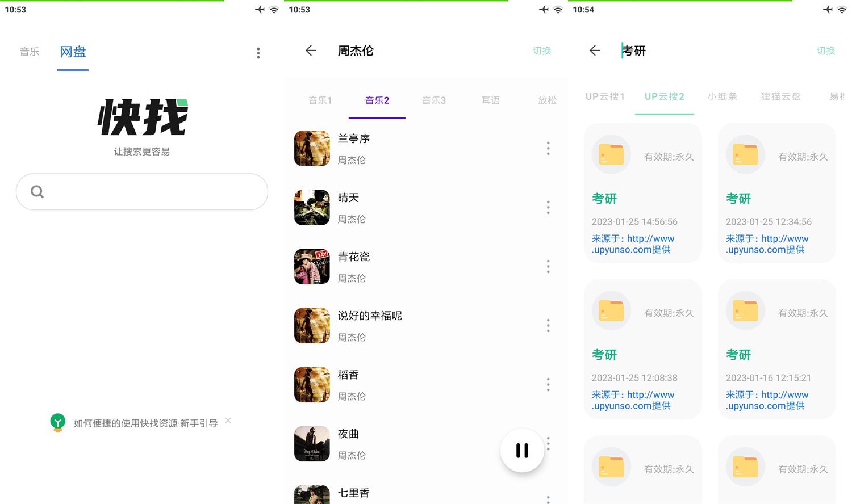The height and width of the screenshot is (504, 852).
Task: Select the 音乐3 tab
Action: (433, 100)
